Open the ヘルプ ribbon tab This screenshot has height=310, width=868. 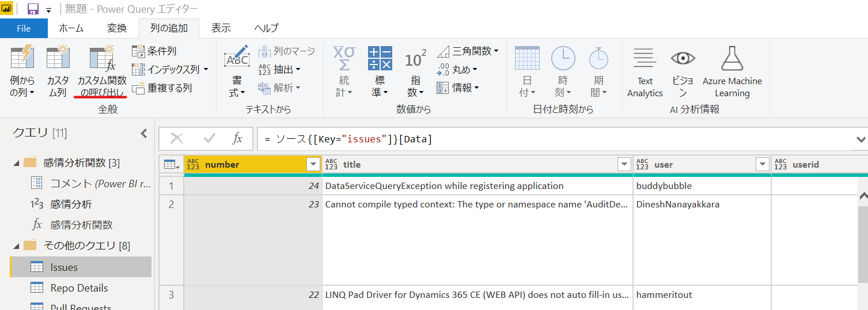[266, 28]
